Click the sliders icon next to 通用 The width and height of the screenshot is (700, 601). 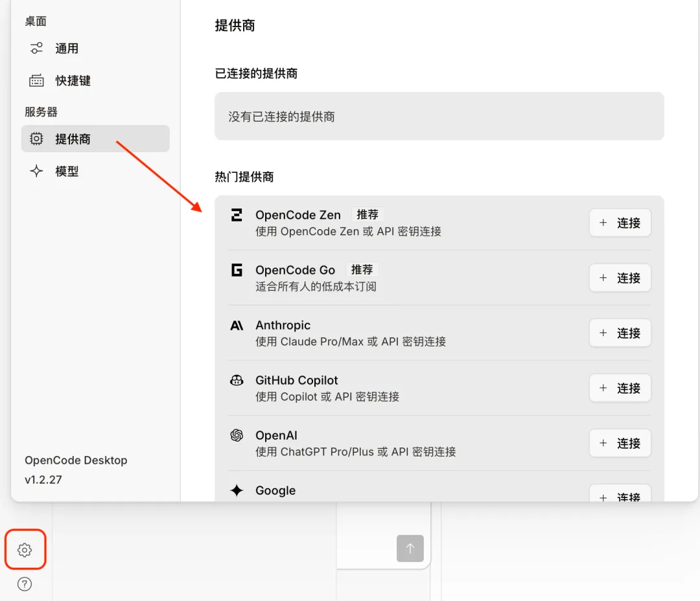36,48
